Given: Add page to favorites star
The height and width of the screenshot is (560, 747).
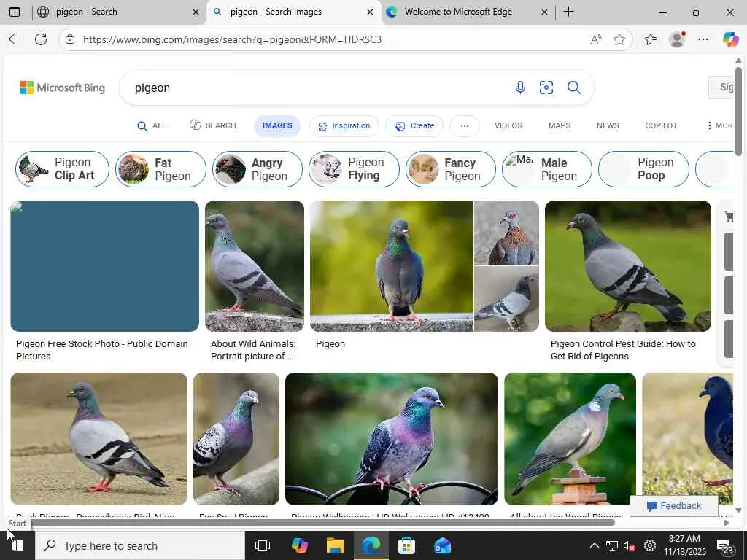Looking at the screenshot, I should (x=619, y=39).
